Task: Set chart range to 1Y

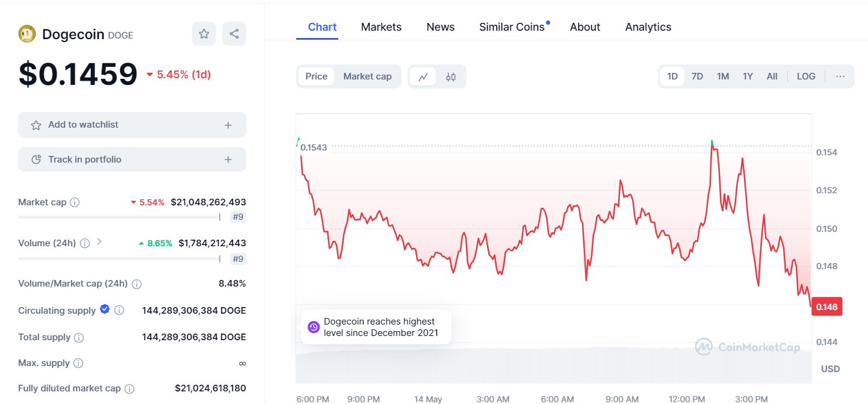Action: coord(748,76)
